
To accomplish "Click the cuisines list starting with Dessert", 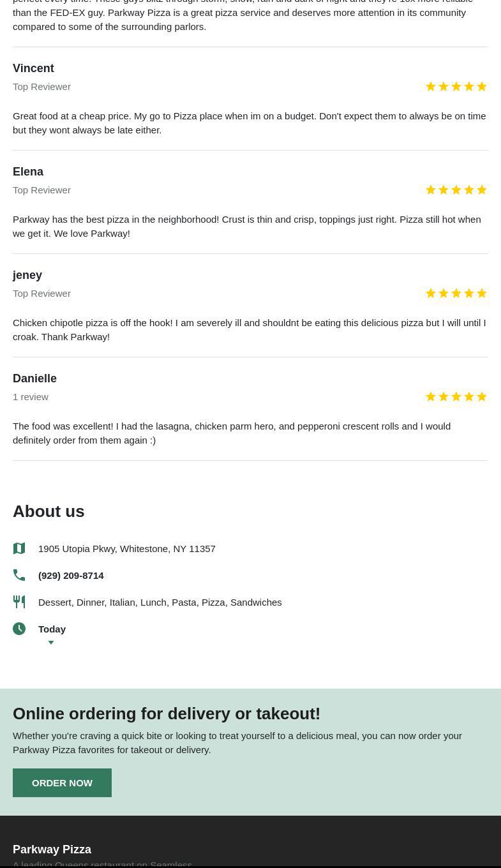I will (160, 602).
